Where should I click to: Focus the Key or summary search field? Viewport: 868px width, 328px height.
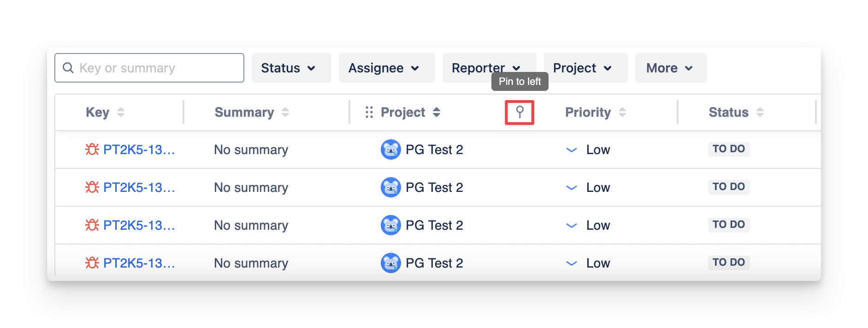coord(157,68)
